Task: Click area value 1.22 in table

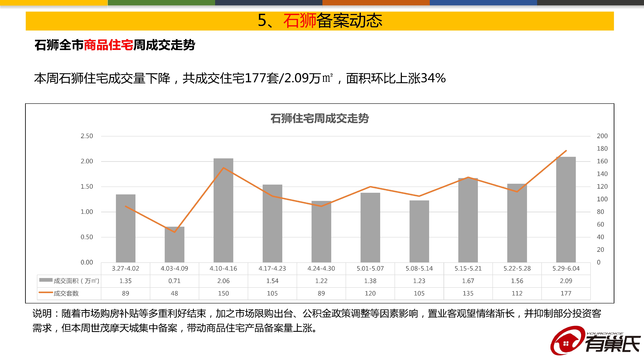Action: [321, 281]
